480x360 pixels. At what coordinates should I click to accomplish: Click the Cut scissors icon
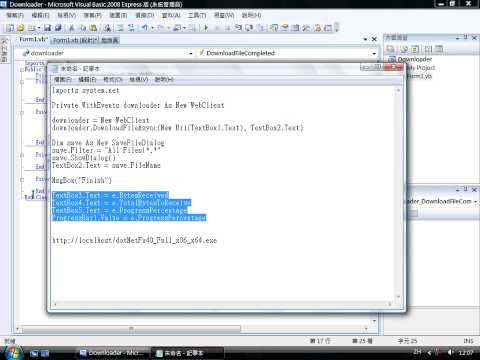click(71, 28)
